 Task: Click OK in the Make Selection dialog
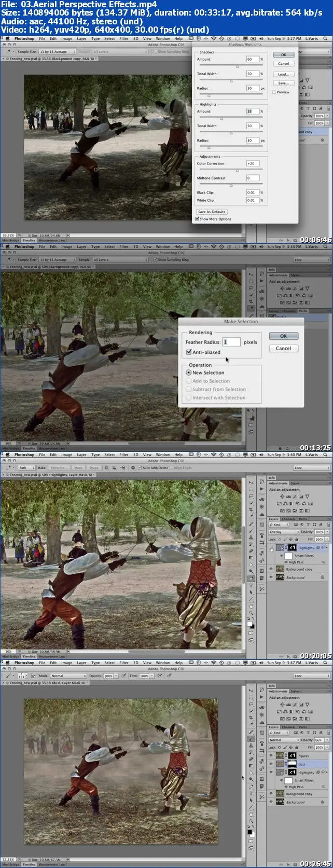pos(283,336)
